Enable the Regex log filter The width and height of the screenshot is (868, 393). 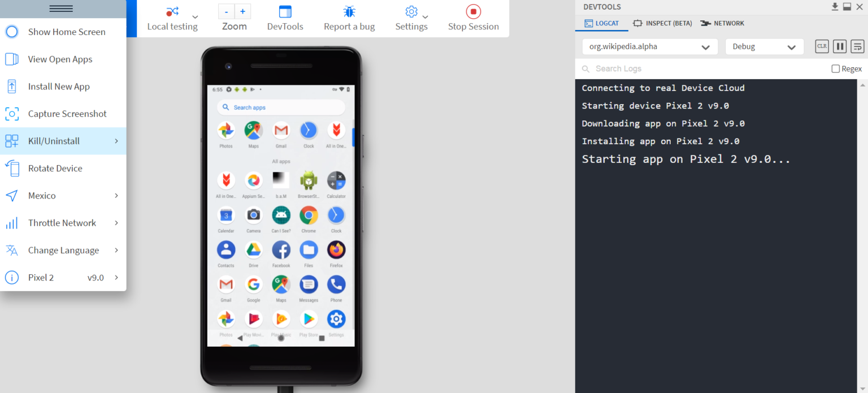pos(835,68)
